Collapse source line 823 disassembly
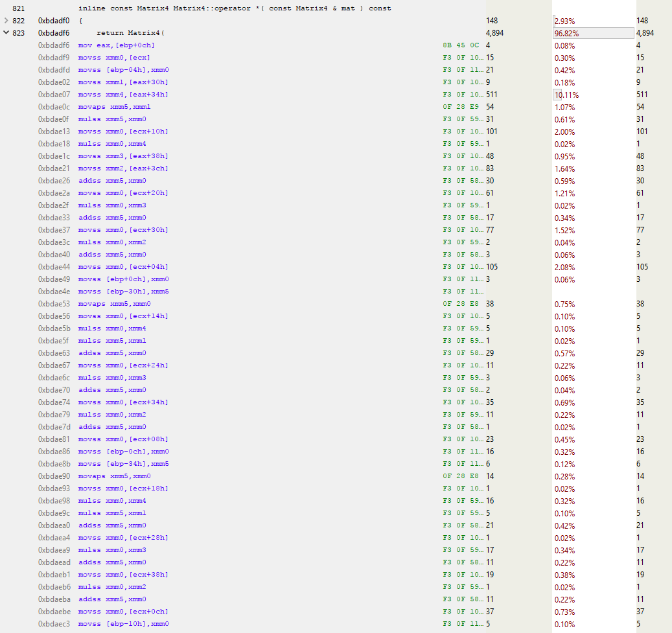The width and height of the screenshot is (672, 633). pyautogui.click(x=6, y=33)
